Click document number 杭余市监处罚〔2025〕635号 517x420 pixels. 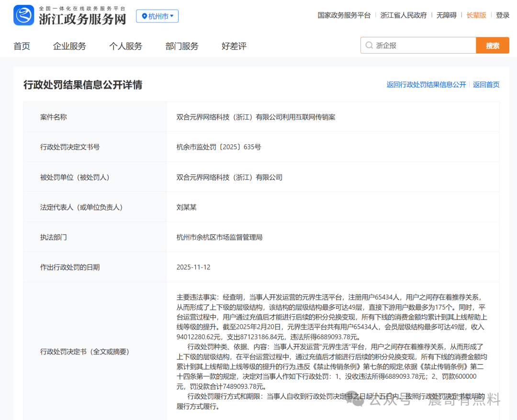pyautogui.click(x=219, y=147)
